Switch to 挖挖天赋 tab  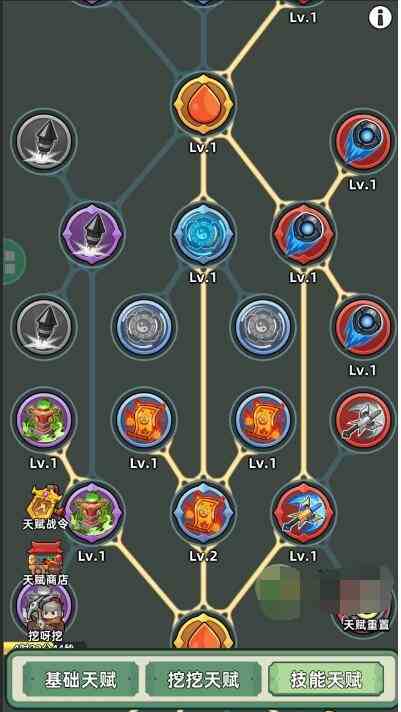point(203,679)
